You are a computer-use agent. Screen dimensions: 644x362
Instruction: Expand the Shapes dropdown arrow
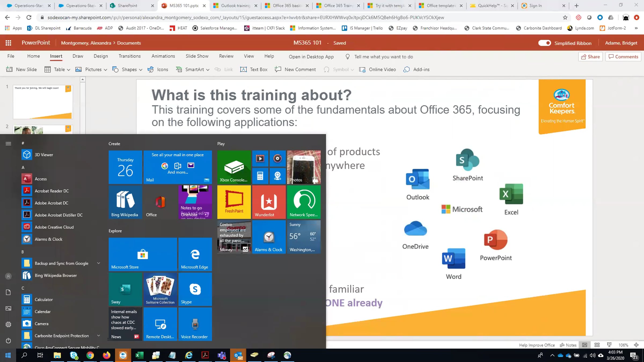(x=141, y=70)
